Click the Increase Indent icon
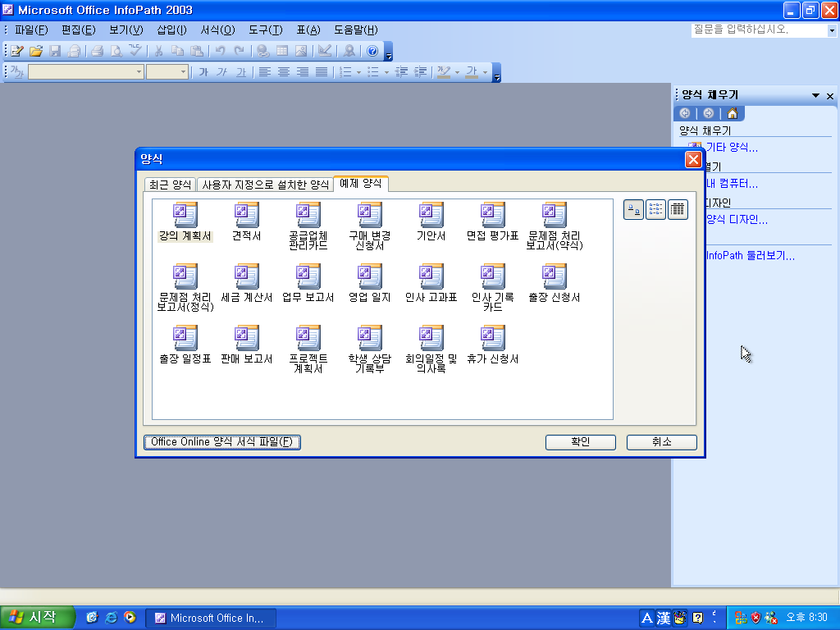Image resolution: width=840 pixels, height=630 pixels. 421,72
